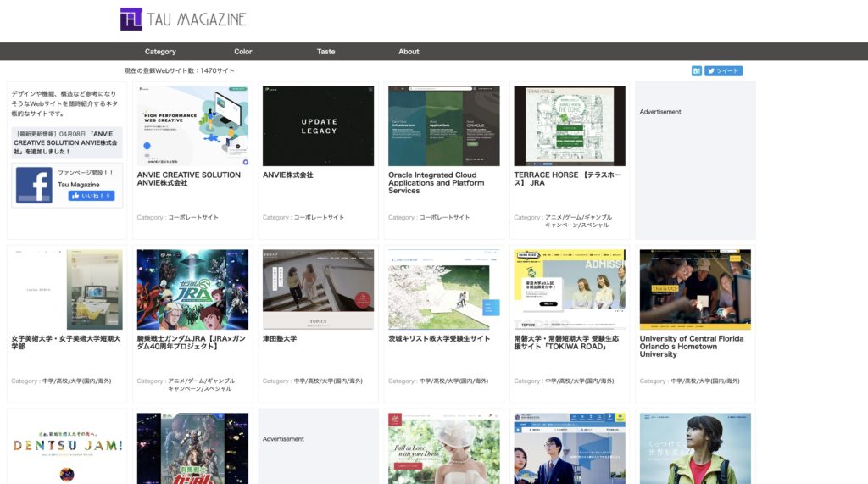
Task: Click 常磐大学 TOKIWA ROAD title link
Action: pos(566,342)
